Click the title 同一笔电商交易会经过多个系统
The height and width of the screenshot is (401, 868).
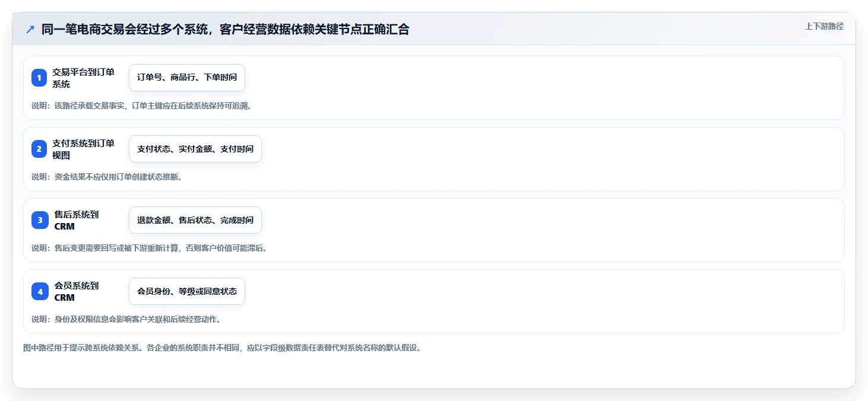[x=225, y=29]
